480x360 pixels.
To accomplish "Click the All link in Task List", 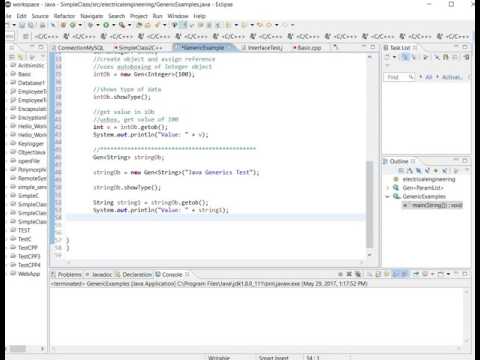I will click(x=429, y=77).
